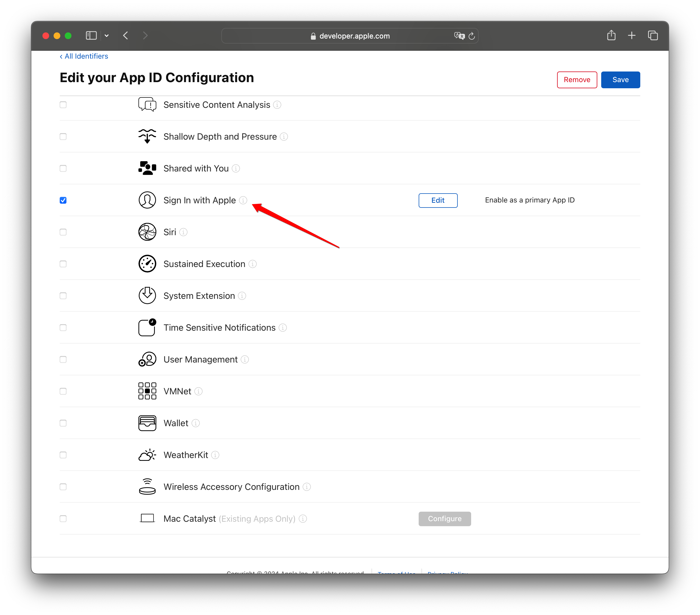Open info icon beside System Extension
This screenshot has height=615, width=700.
[242, 296]
